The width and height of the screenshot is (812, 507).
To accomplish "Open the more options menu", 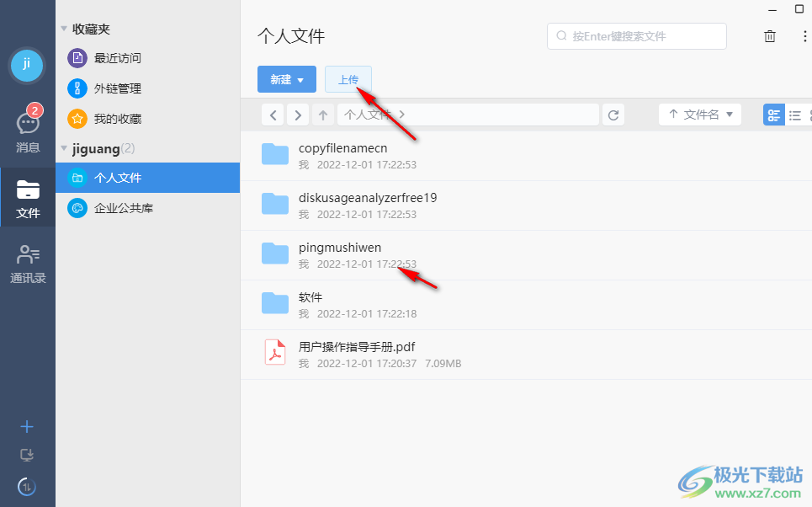I will 804,36.
